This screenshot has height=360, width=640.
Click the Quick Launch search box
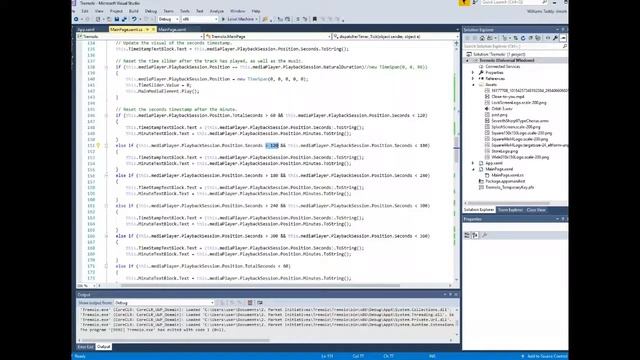513,2
